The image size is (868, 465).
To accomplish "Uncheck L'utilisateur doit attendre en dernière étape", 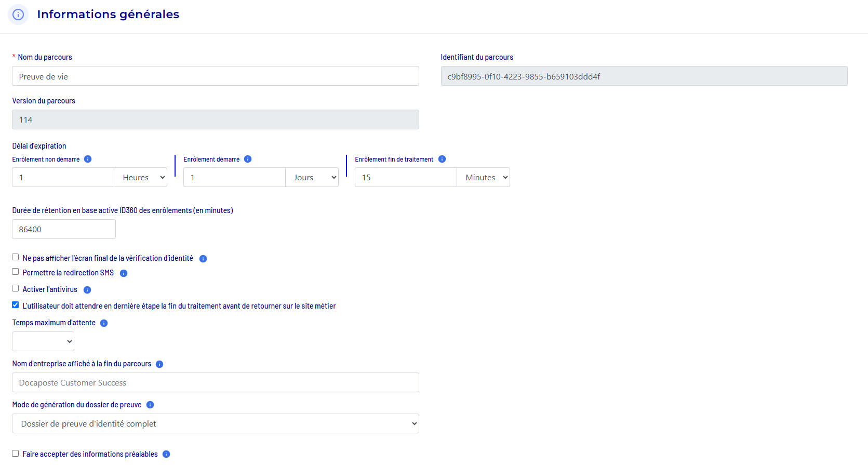I will (x=16, y=305).
